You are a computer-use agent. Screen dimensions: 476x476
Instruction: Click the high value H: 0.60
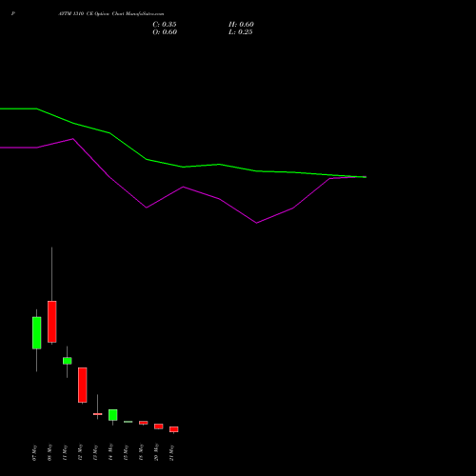[241, 25]
